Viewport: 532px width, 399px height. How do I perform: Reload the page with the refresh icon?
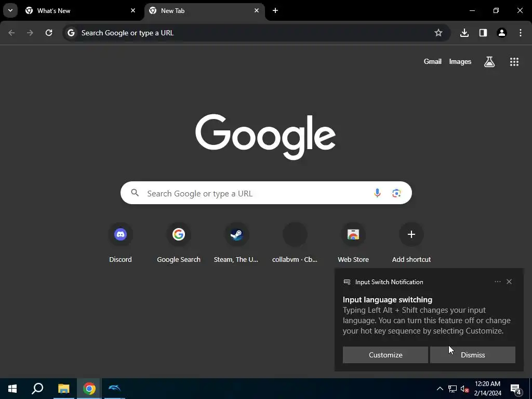coord(49,33)
